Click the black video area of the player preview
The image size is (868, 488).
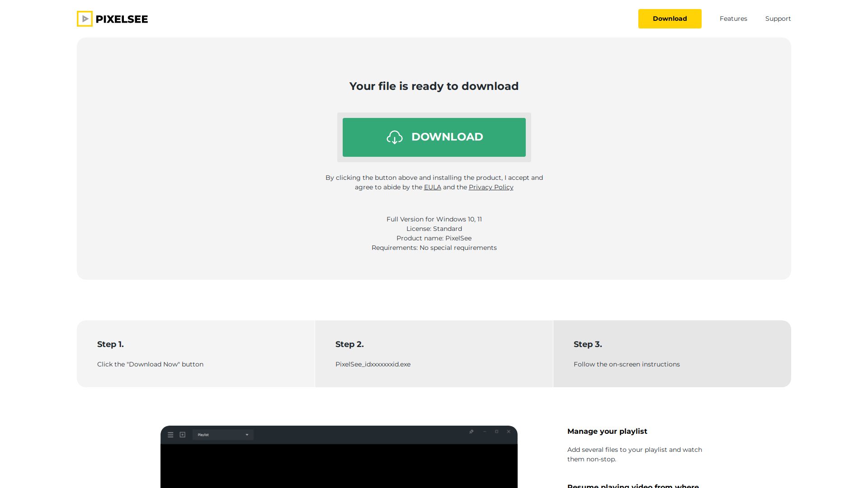(x=339, y=466)
